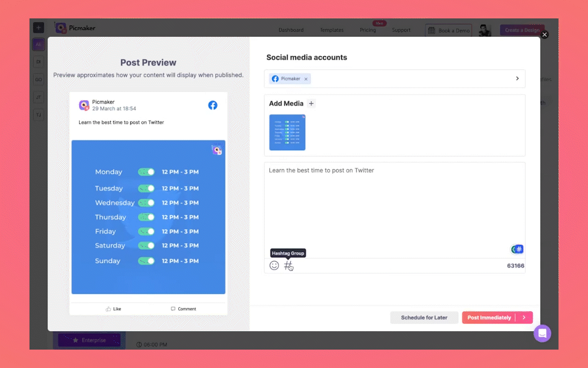588x368 pixels.
Task: Open the emoji picker below the caption
Action: (274, 265)
